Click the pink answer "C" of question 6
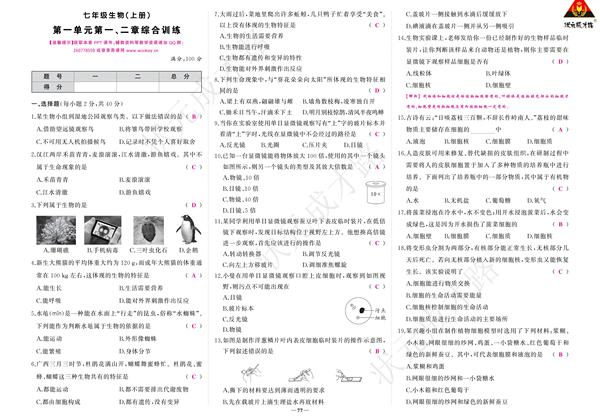Screen dimensions: 600x420 194,376
